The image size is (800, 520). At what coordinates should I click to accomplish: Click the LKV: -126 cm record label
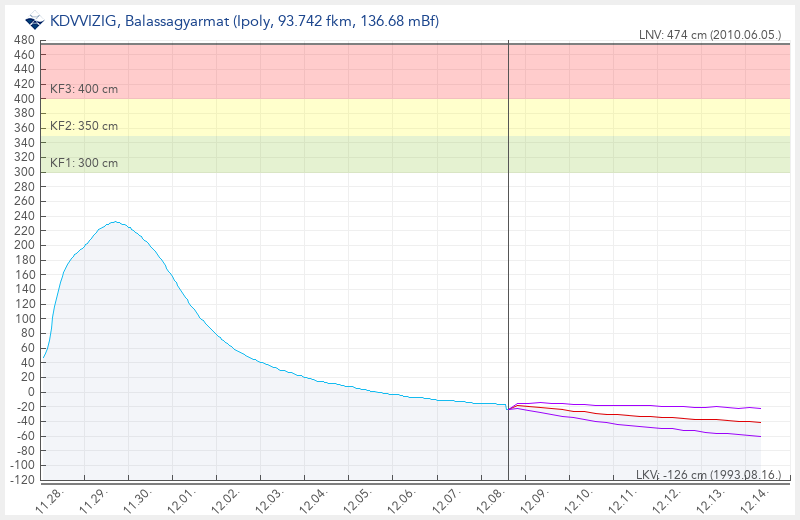click(712, 474)
